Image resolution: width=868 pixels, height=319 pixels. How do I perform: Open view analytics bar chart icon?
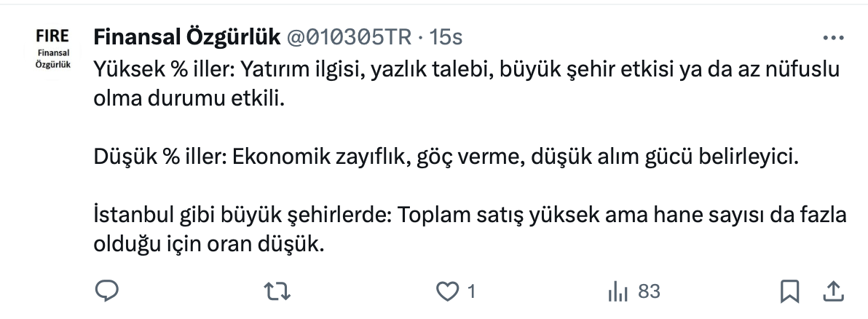point(618,291)
